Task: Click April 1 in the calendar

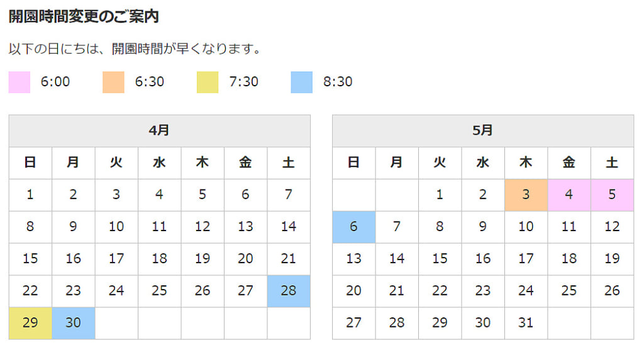Action: coord(30,195)
